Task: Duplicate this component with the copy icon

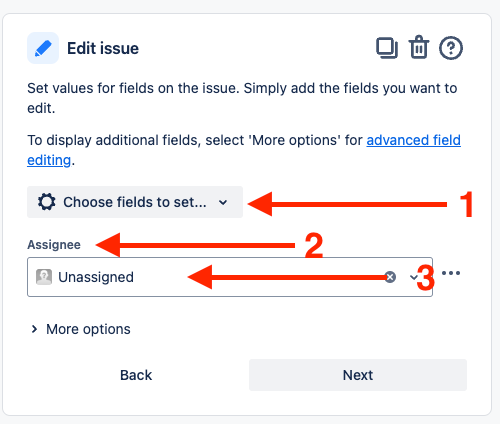Action: point(387,48)
